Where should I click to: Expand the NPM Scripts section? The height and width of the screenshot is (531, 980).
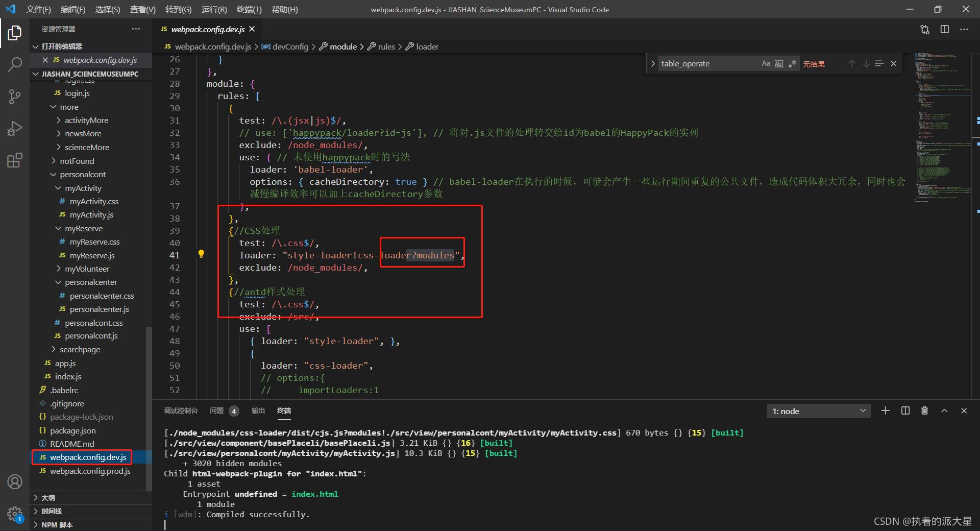[91, 525]
